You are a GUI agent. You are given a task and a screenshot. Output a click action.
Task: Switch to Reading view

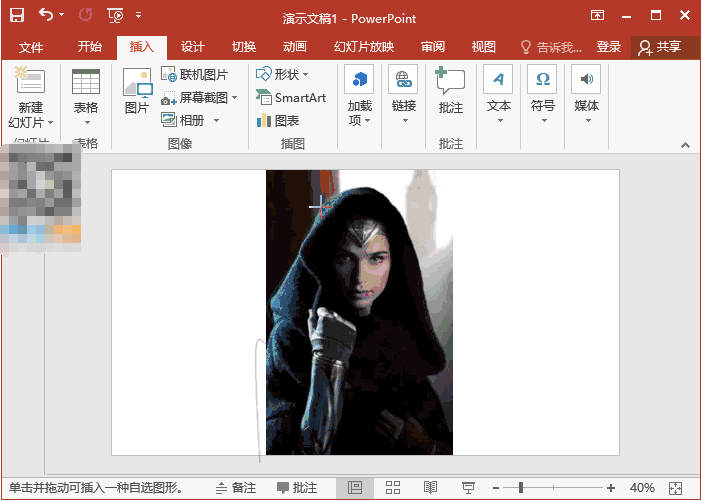431,487
